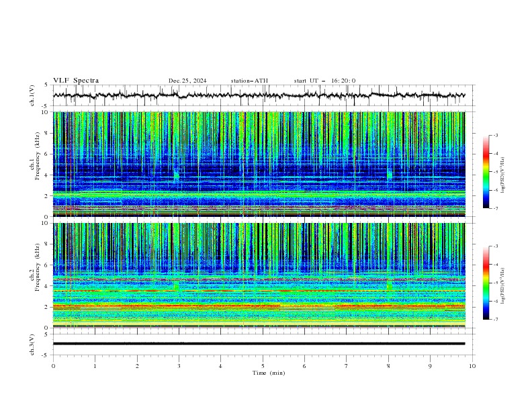Click the "ch.1(V)" waveform axis label
The height and width of the screenshot is (411, 532).
(32, 95)
